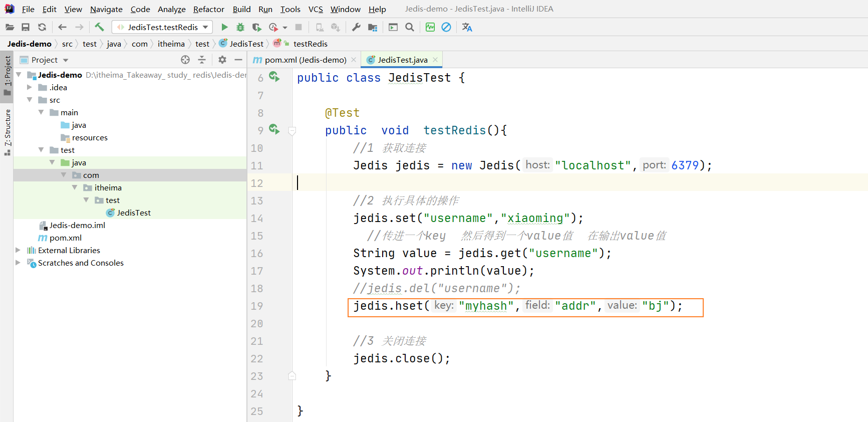868x422 pixels.
Task: Click the Translate icon in toolbar
Action: coord(467,27)
